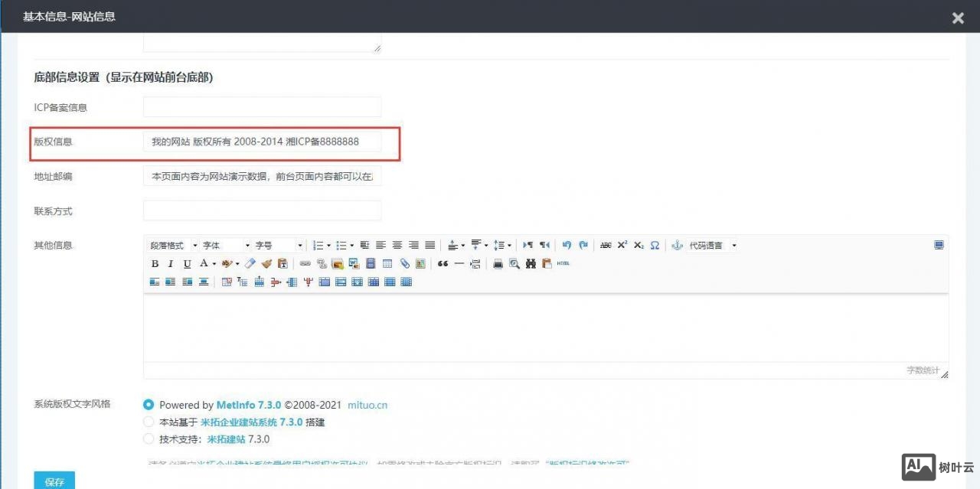Insert an image into the editor
This screenshot has height=489, width=980.
pos(337,263)
